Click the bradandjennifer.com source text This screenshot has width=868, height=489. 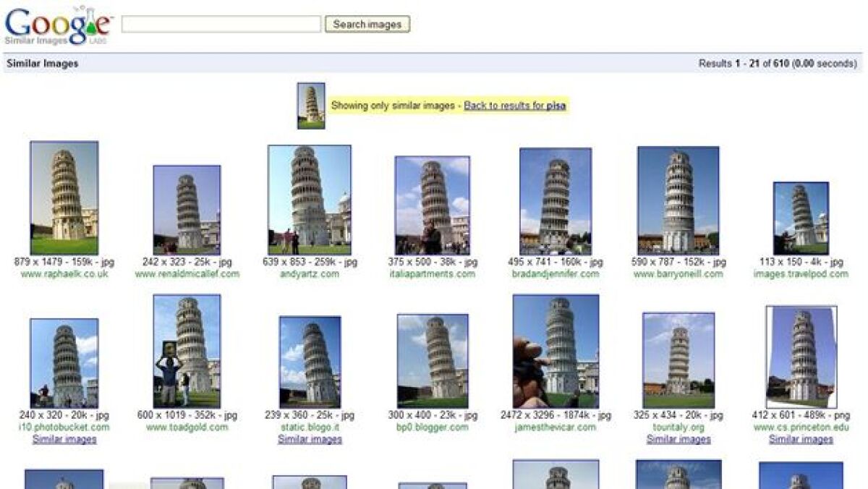[556, 274]
